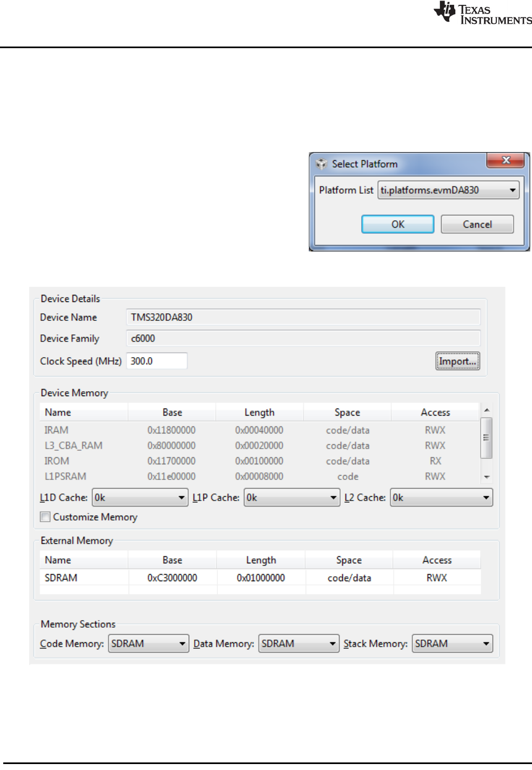This screenshot has height=770, width=532.
Task: Open the Data Memory dropdown
Action: pyautogui.click(x=298, y=643)
